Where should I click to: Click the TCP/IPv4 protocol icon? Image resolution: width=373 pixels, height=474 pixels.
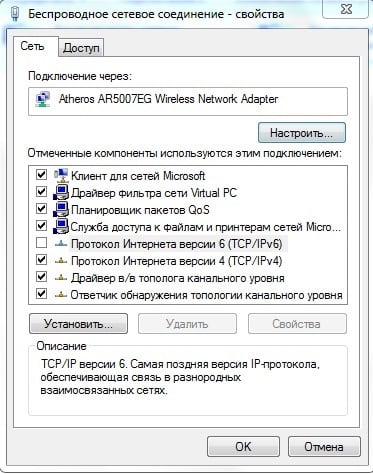click(61, 261)
